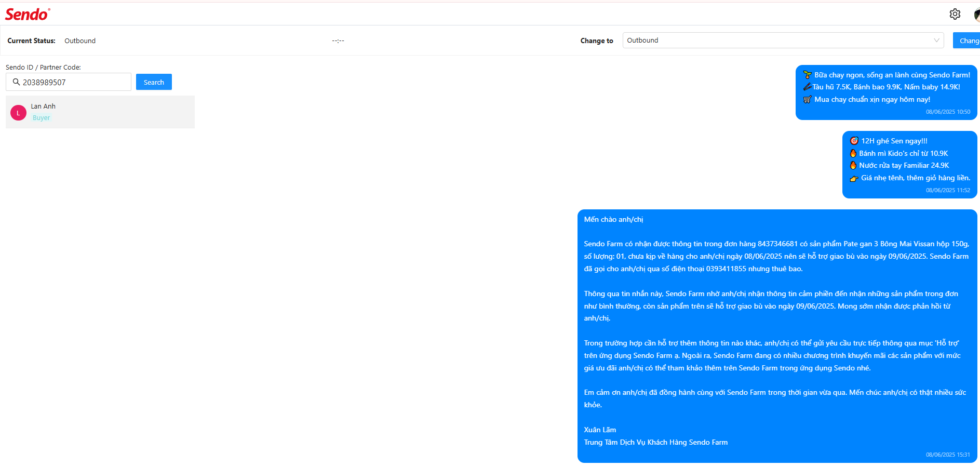Open the Lan Anh conversation

pyautogui.click(x=100, y=112)
